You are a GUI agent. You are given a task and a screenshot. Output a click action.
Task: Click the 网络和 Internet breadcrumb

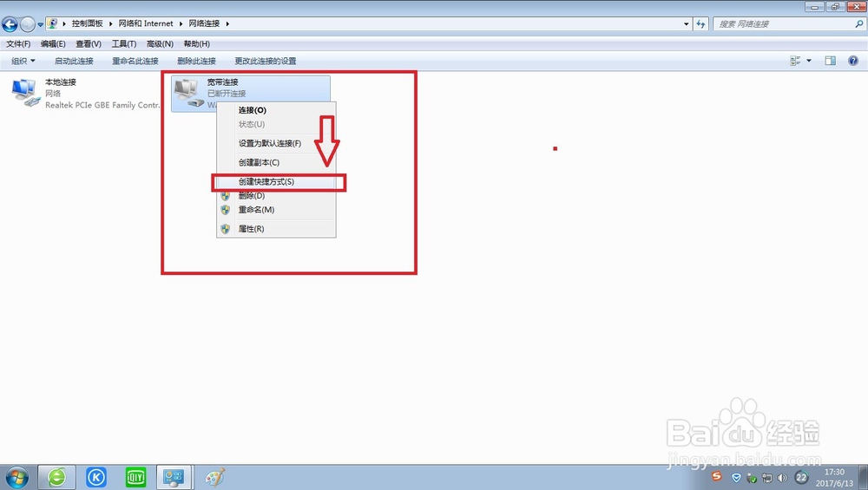pyautogui.click(x=146, y=23)
